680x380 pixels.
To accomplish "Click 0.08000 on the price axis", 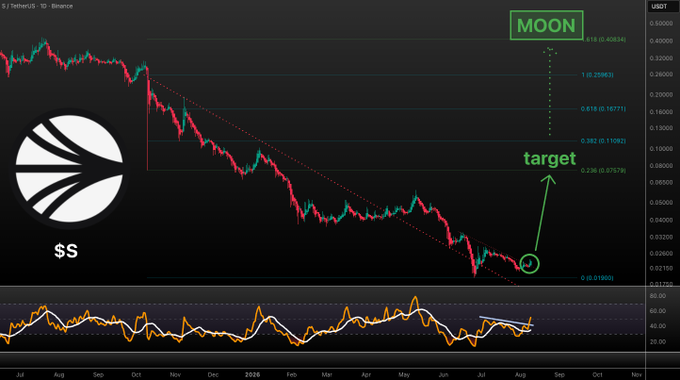I will tap(661, 166).
